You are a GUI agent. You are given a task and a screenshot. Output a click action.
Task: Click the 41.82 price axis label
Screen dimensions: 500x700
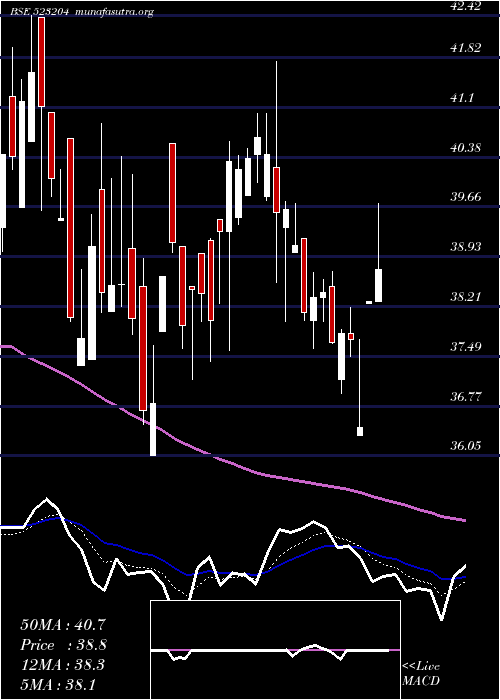coord(465,48)
